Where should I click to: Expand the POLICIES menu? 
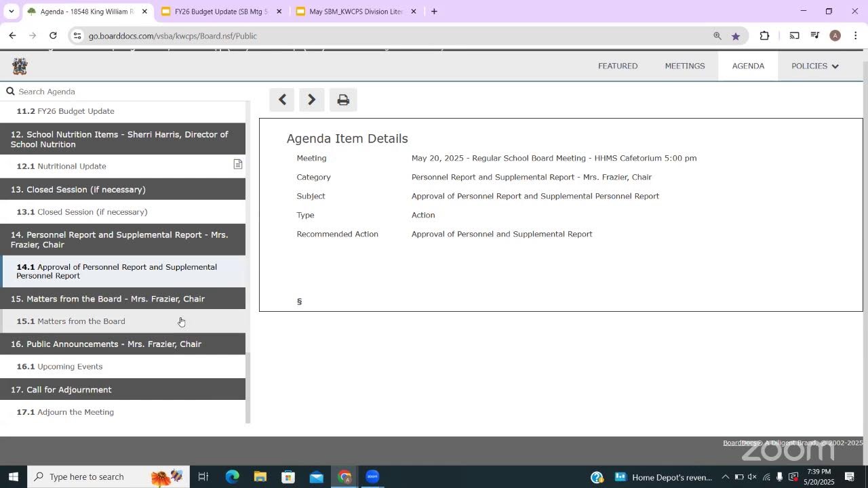815,66
